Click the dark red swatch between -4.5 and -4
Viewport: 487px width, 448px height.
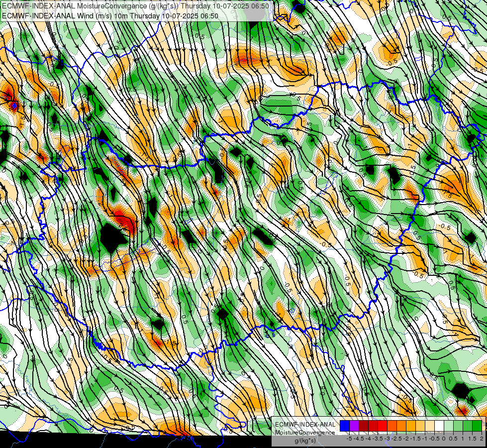tap(364, 426)
